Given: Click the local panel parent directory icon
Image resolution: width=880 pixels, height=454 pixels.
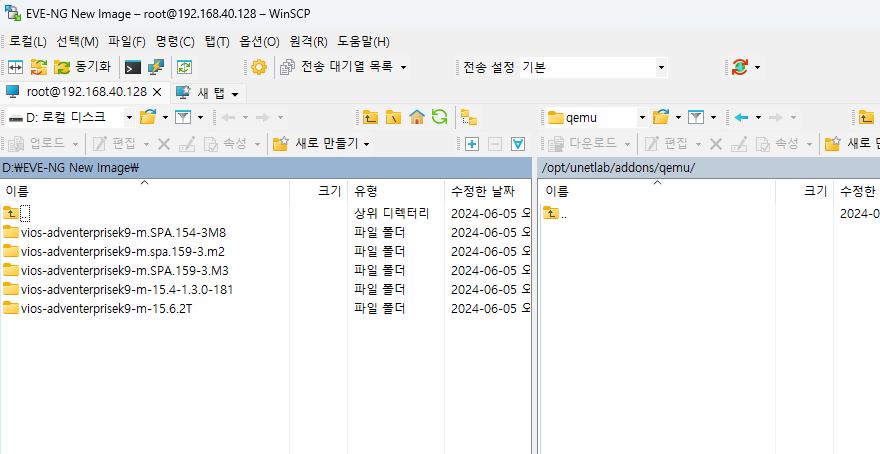Looking at the screenshot, I should (370, 117).
